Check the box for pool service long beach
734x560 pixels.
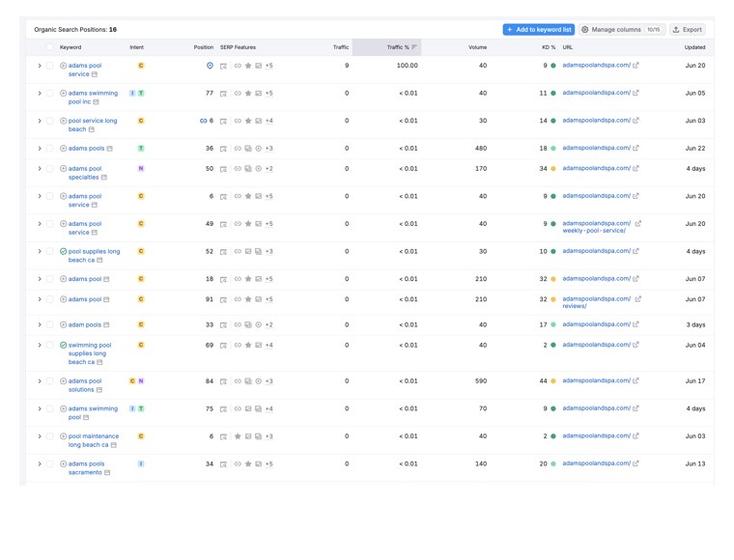(49, 121)
